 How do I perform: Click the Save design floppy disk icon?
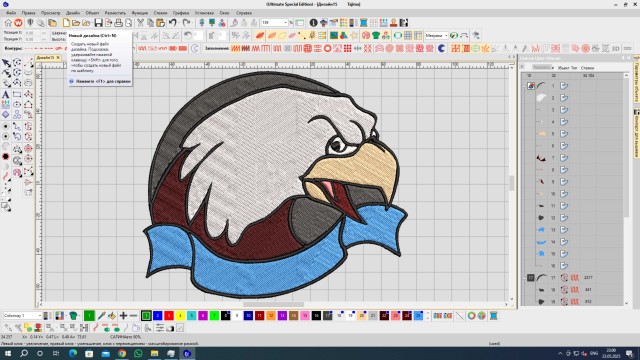pyautogui.click(x=98, y=23)
